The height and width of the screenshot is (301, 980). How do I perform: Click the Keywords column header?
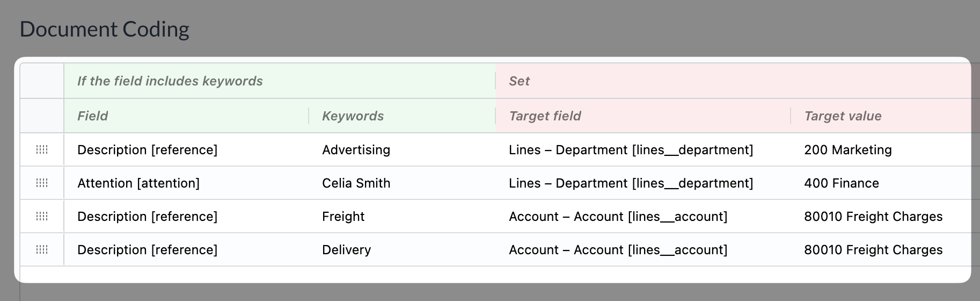point(353,116)
